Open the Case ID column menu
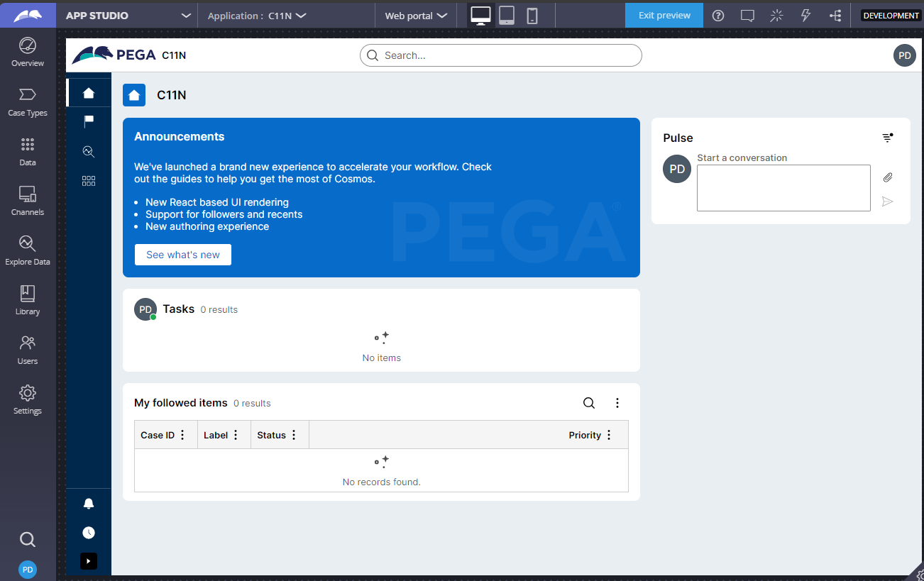Viewport: 924px width, 581px height. point(182,435)
